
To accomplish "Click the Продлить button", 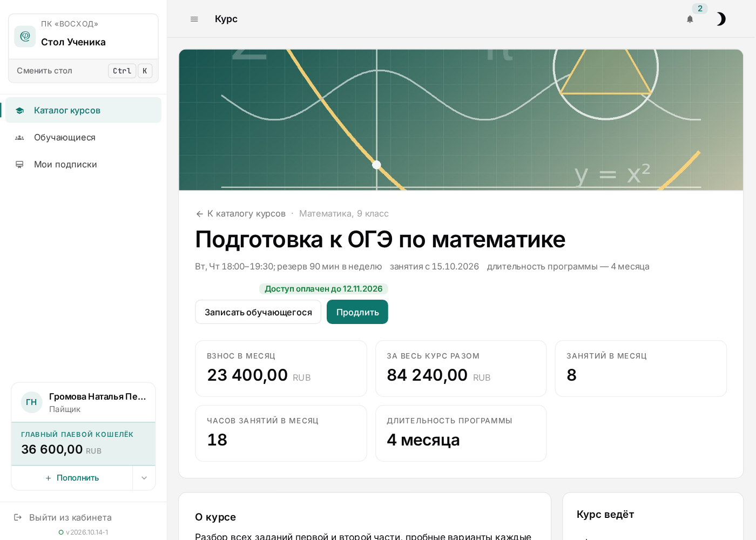I will (x=357, y=312).
